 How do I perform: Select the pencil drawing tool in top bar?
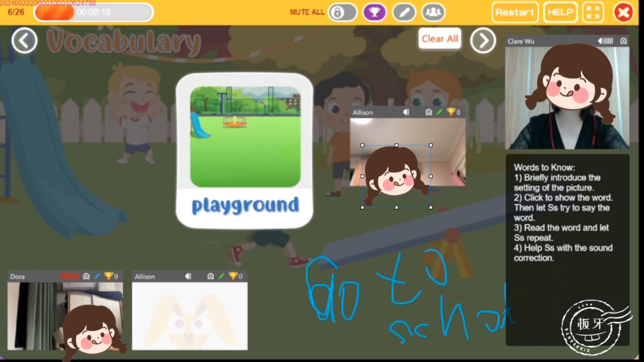404,13
